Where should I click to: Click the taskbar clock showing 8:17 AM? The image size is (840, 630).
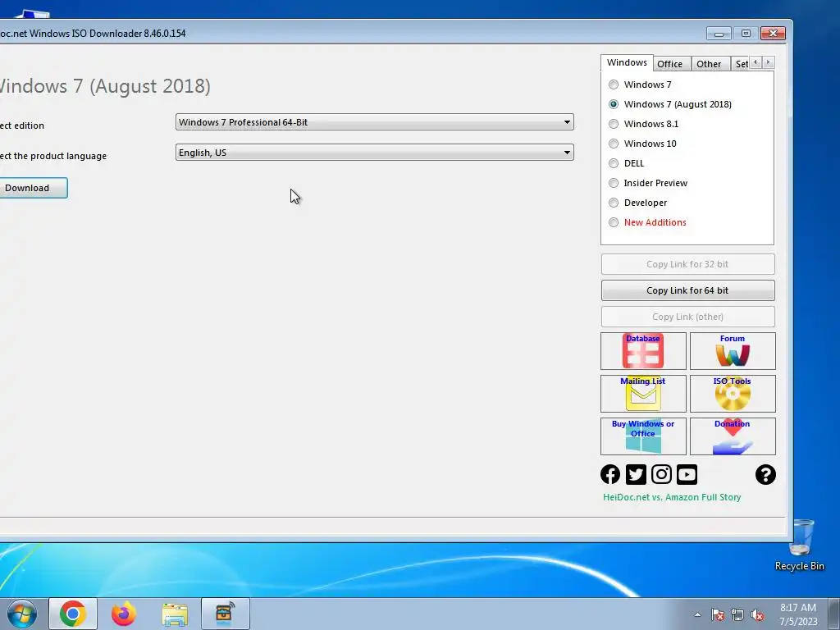click(798, 614)
